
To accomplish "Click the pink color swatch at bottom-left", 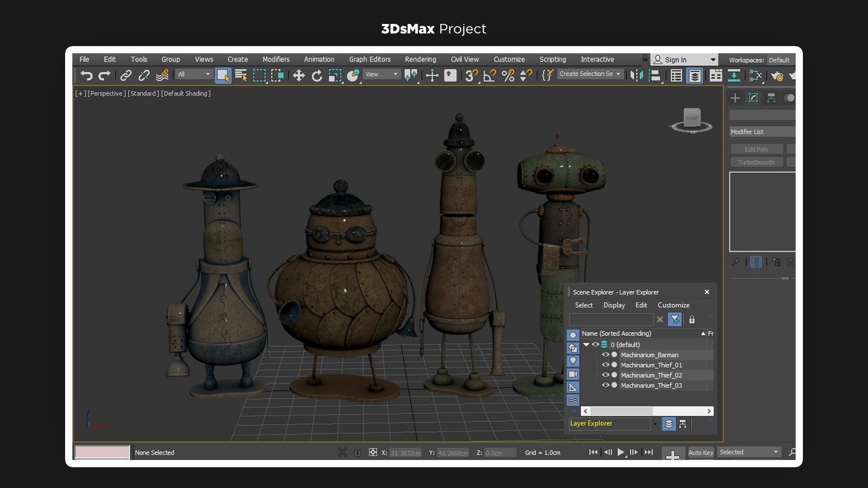I will tap(102, 452).
